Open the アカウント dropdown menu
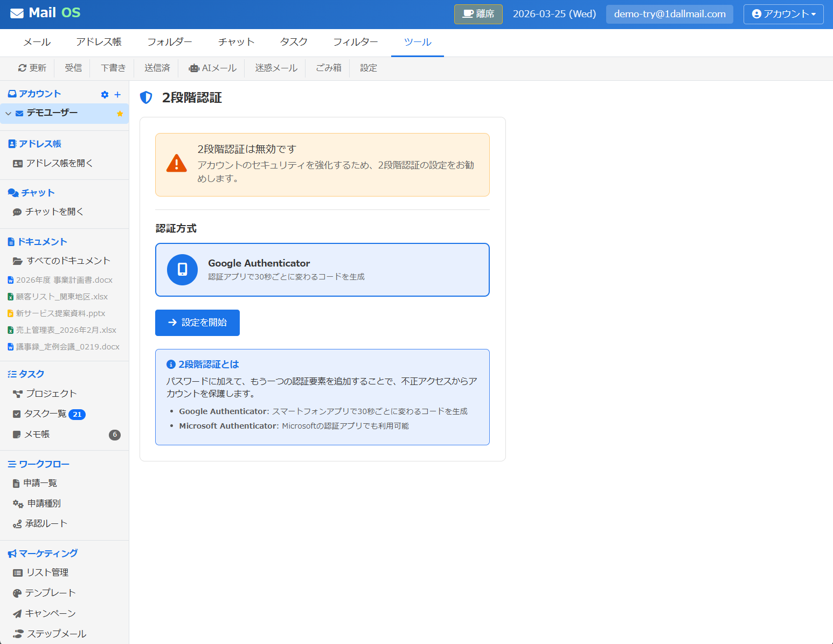This screenshot has height=644, width=833. point(783,15)
